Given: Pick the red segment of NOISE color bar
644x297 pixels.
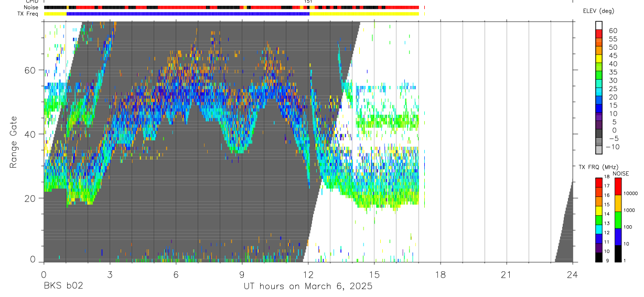Looking at the screenshot, I should [617, 186].
